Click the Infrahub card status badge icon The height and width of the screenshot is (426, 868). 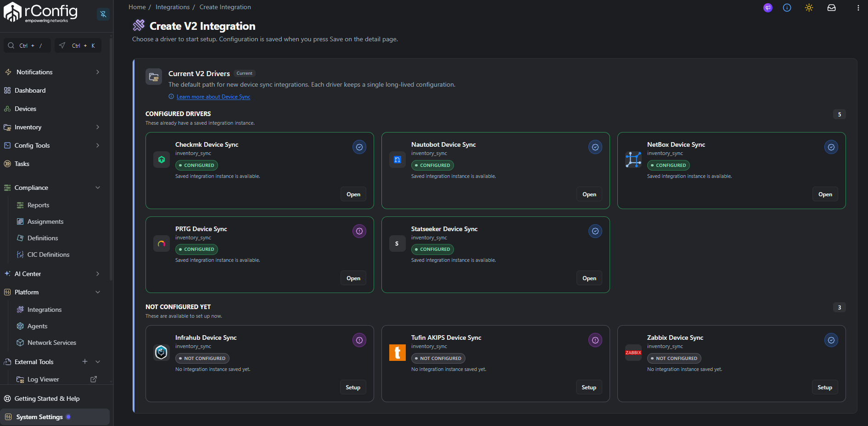[359, 340]
